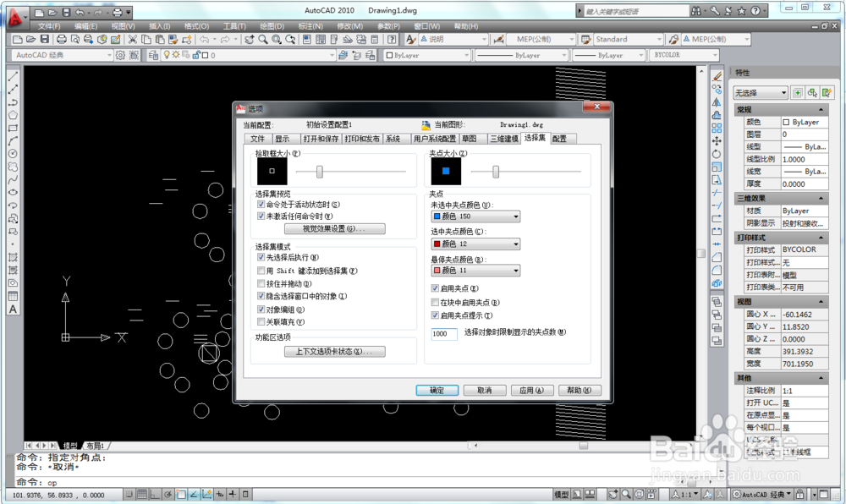The width and height of the screenshot is (846, 504).
Task: Toggle Grid display in status bar
Action: (142, 494)
